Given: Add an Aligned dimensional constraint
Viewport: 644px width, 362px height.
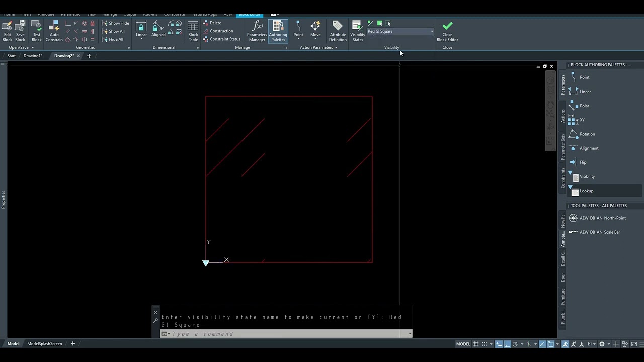Looking at the screenshot, I should point(158,29).
